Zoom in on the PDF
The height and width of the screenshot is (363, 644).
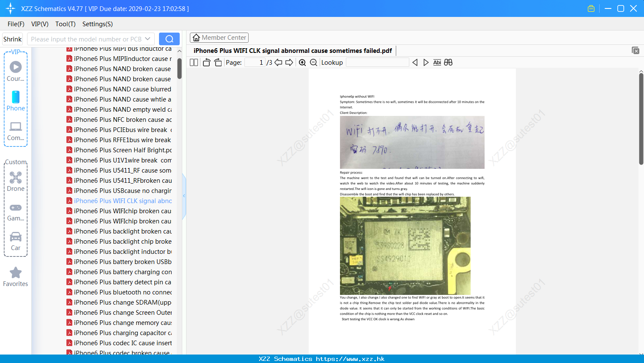pyautogui.click(x=302, y=63)
